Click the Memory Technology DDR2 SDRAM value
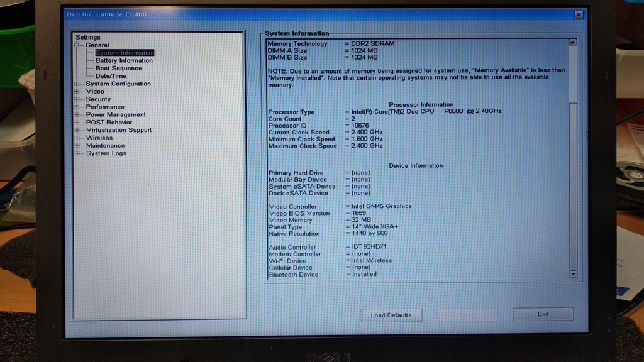 tap(372, 43)
